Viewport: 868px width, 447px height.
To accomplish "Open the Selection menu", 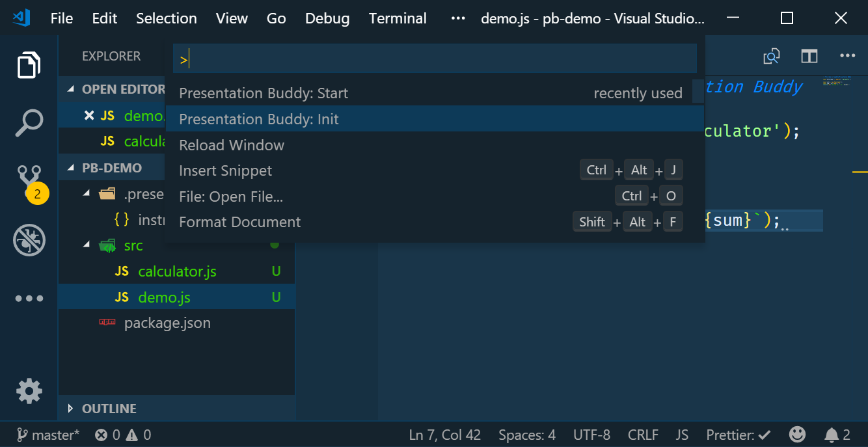I will tap(167, 18).
